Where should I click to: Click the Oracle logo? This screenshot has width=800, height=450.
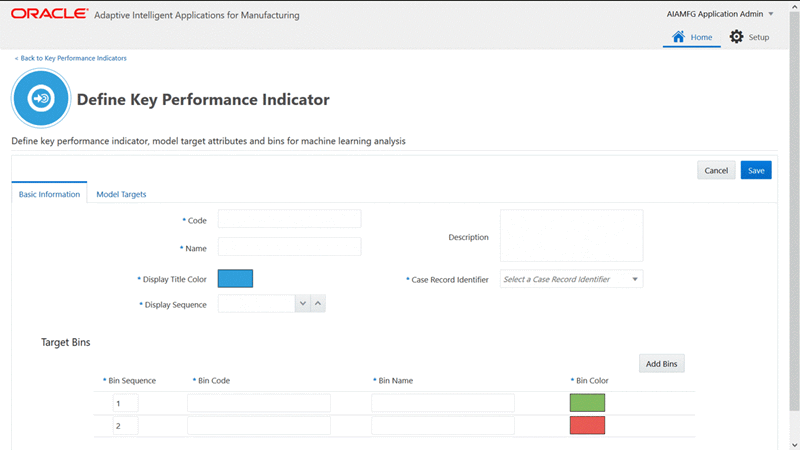coord(49,14)
